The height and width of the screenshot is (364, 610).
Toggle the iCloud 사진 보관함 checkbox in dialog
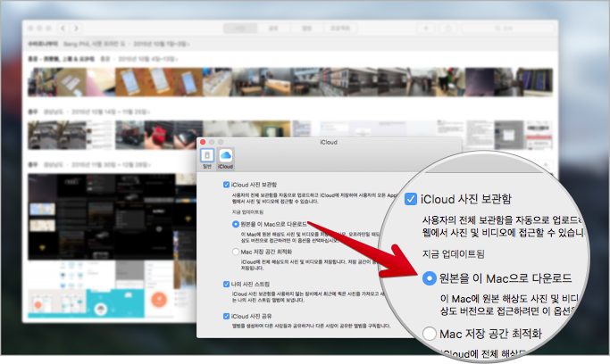pos(227,185)
